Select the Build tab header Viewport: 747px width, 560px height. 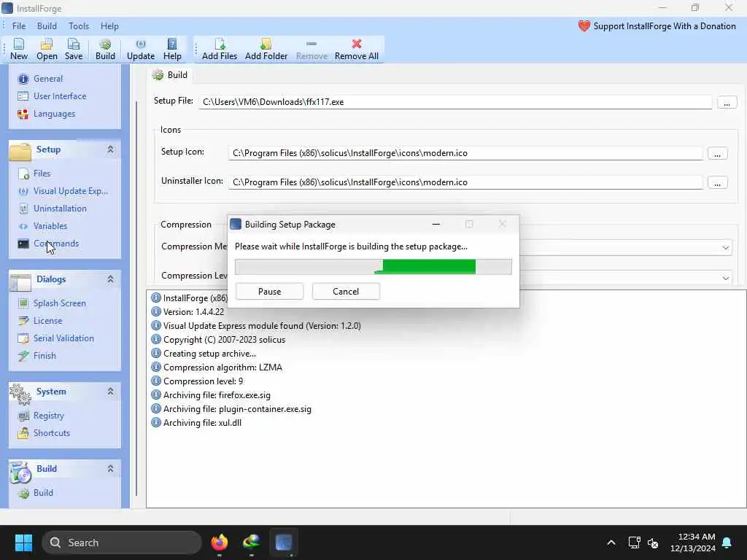tap(170, 75)
